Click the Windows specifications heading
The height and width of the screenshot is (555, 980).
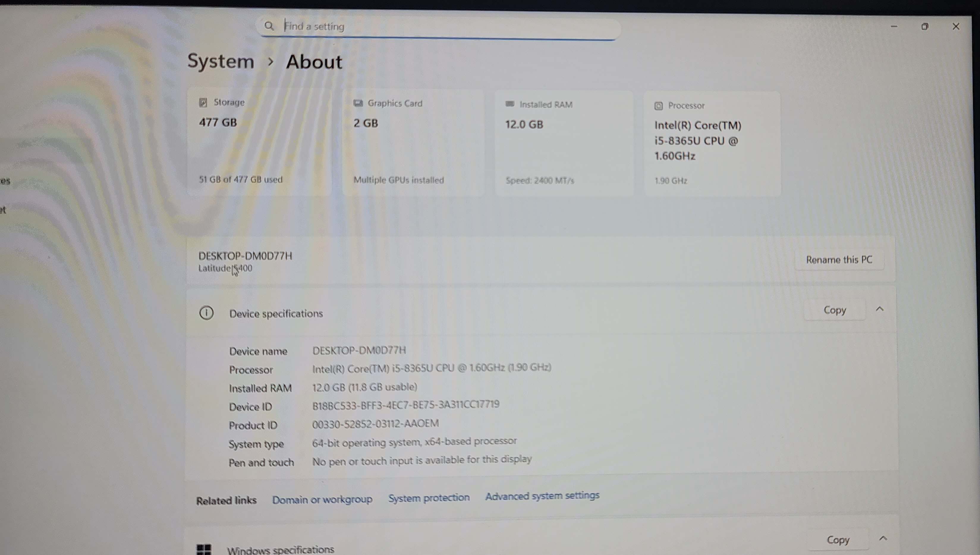tap(281, 550)
